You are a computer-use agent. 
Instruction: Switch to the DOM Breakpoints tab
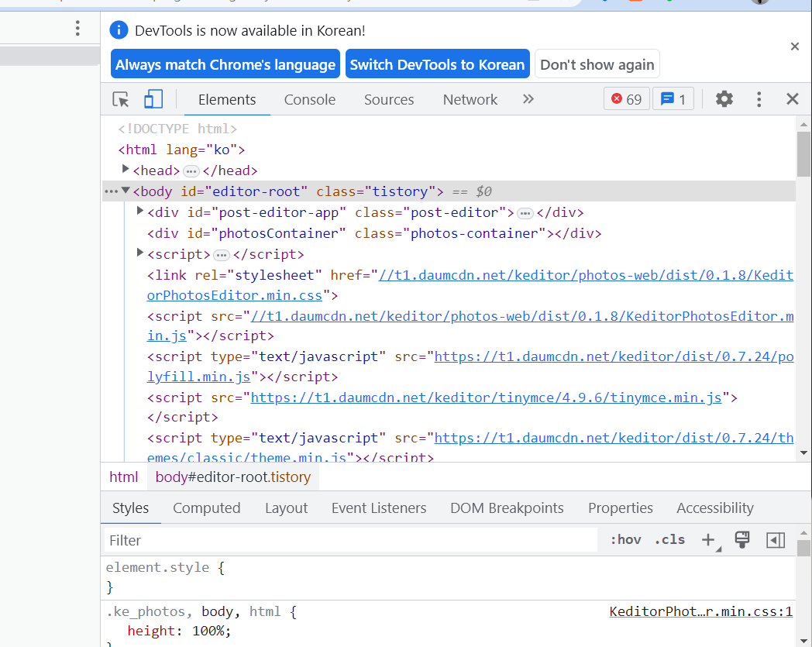pyautogui.click(x=507, y=508)
